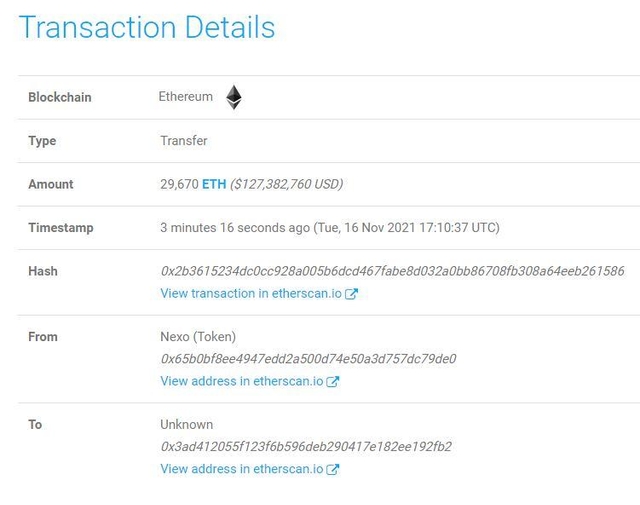Click the Transaction Details heading

147,27
